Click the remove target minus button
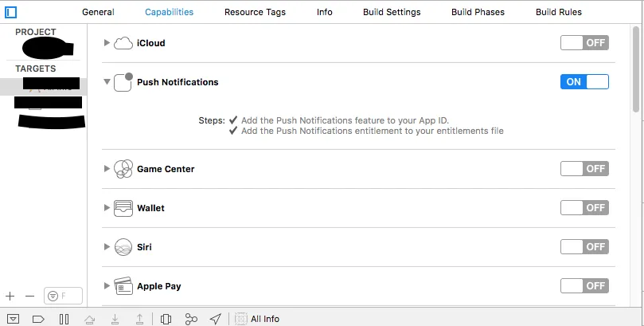This screenshot has width=644, height=326. [30, 296]
